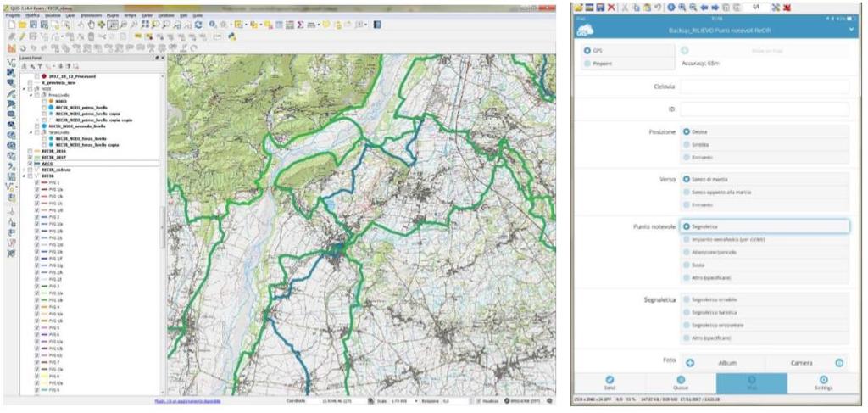Click the New Project icon in QGIS toolbar
Viewport: 868px width, 413px height.
click(x=11, y=25)
